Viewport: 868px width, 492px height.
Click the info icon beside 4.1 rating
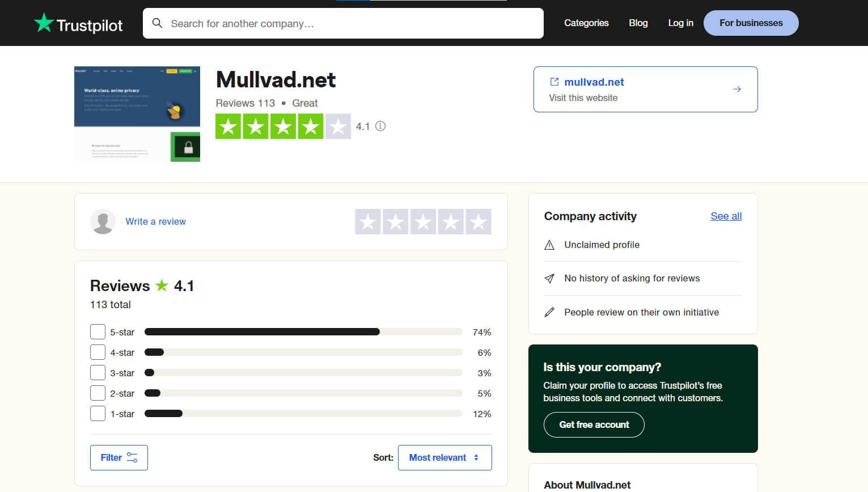380,126
